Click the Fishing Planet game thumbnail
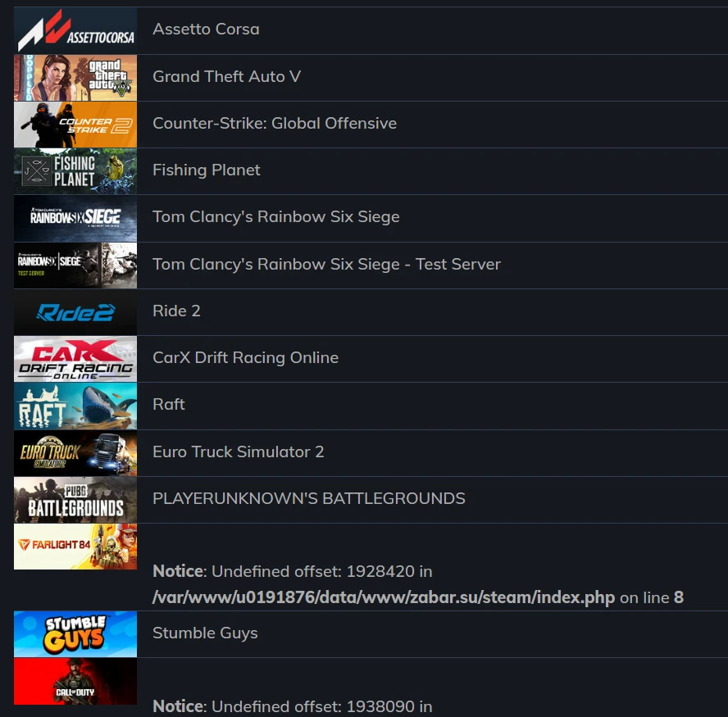Image resolution: width=728 pixels, height=717 pixels. [75, 171]
